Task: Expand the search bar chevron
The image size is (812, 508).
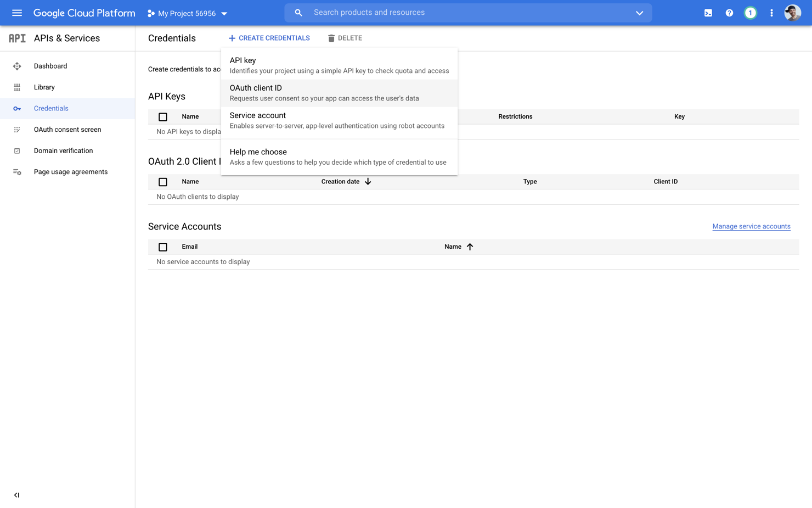Action: 639,13
